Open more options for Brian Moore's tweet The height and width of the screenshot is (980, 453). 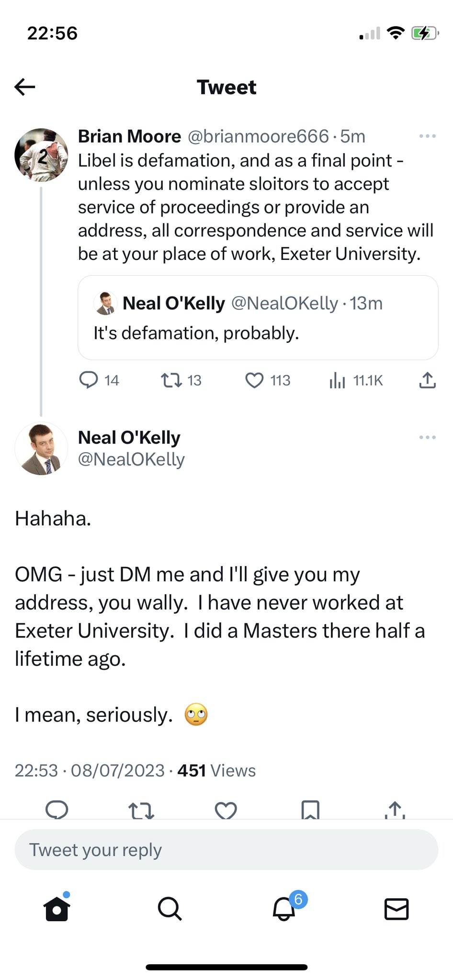427,136
